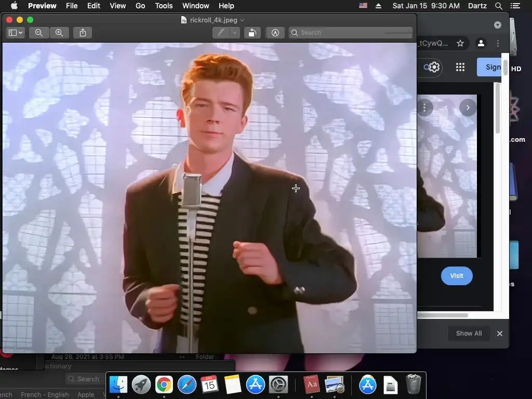The height and width of the screenshot is (399, 532).
Task: Open Safari from the Dock
Action: point(187,385)
